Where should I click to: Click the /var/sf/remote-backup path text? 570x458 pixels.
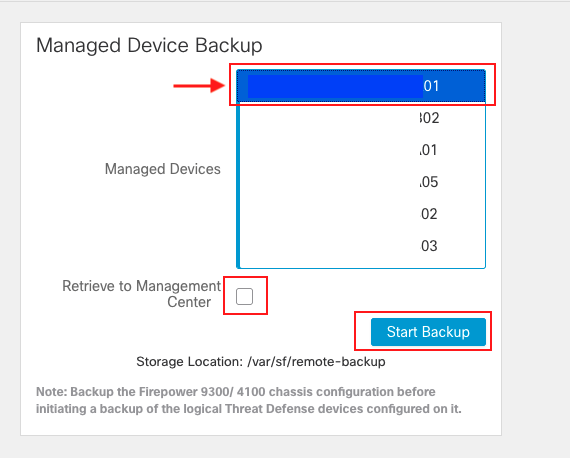[316, 362]
